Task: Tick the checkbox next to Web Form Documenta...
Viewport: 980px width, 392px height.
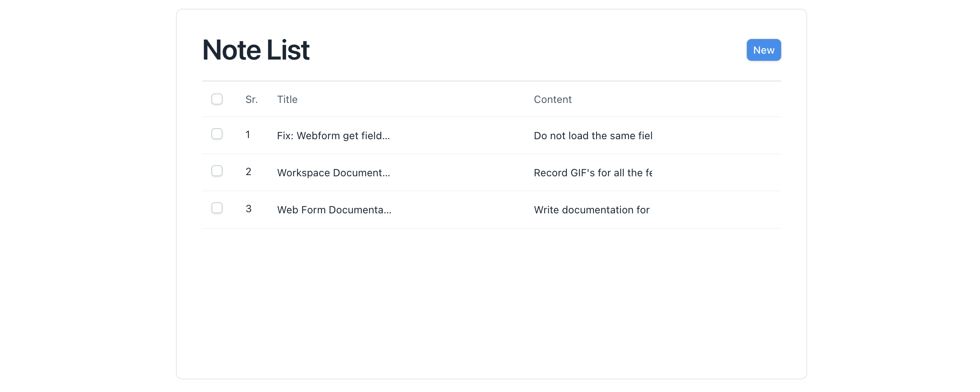Action: pos(217,208)
